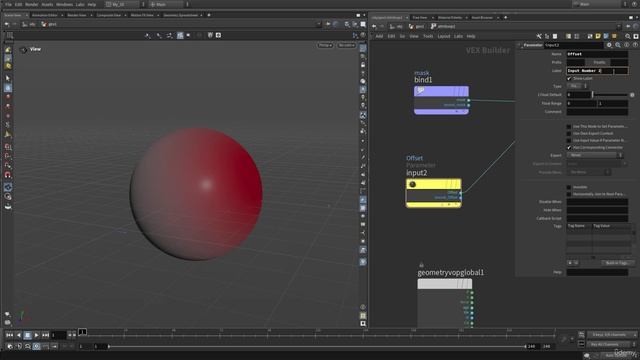Screen dimensions: 640x360
Task: Enable Use This Node to Set Parameter checkbox
Action: (x=569, y=127)
